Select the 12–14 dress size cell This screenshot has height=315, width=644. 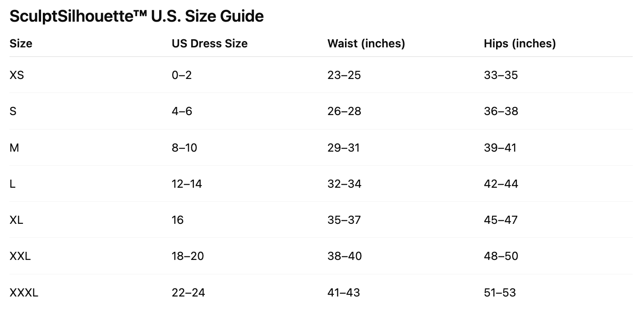click(x=187, y=184)
